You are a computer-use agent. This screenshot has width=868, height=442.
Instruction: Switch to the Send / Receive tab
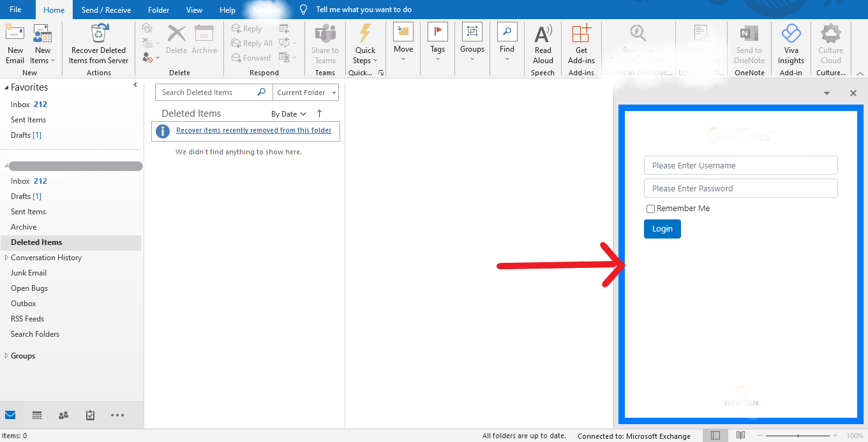tap(106, 10)
